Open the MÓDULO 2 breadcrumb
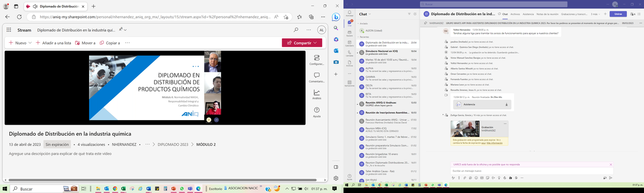Viewport: 644px width, 193px height. click(206, 144)
